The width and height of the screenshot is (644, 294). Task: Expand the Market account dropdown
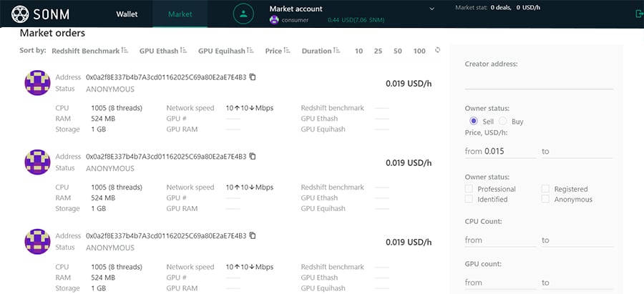tap(431, 9)
